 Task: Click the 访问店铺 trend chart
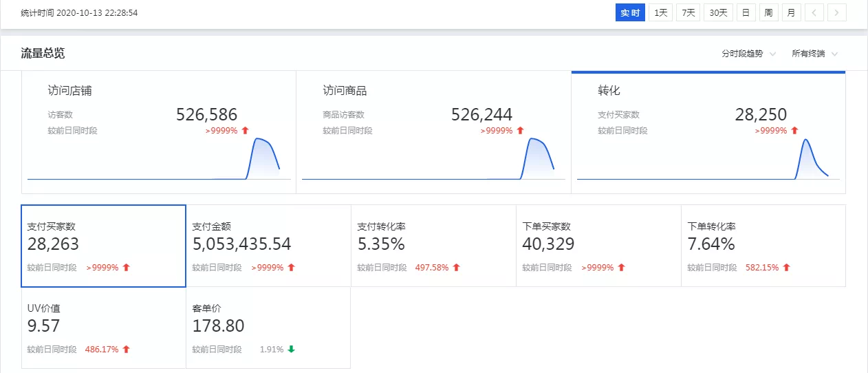pyautogui.click(x=159, y=159)
